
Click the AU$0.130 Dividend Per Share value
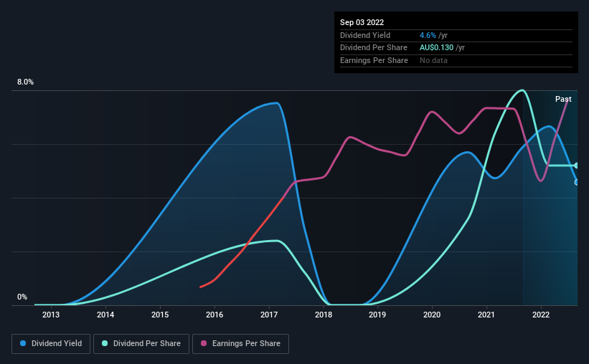point(436,48)
